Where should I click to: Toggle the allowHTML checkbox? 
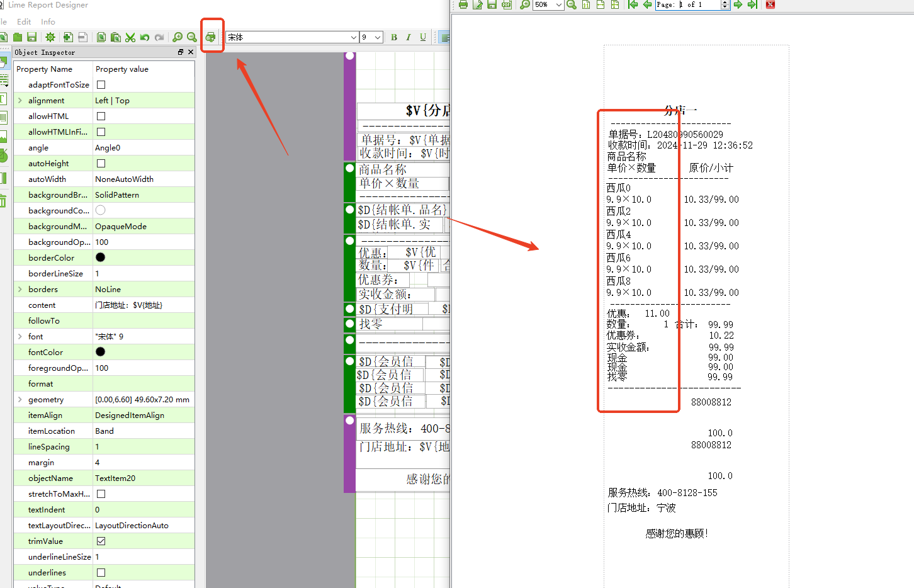[101, 116]
